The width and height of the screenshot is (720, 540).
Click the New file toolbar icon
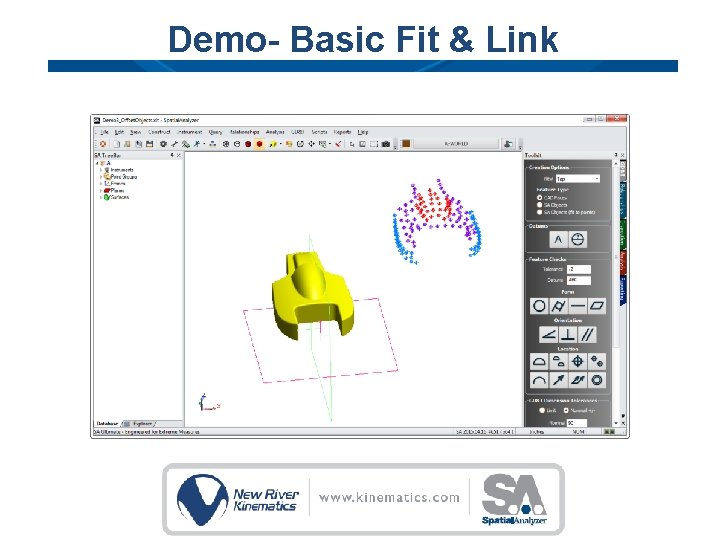tap(116, 144)
